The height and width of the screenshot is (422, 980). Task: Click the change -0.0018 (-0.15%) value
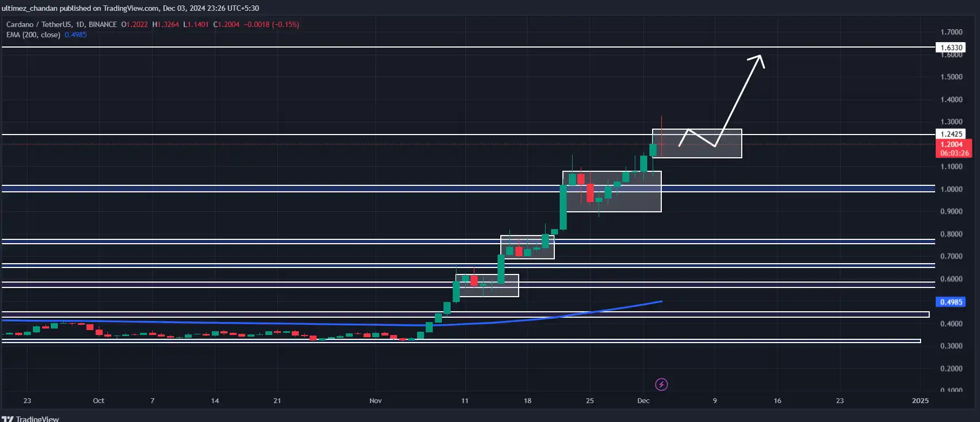(x=271, y=24)
